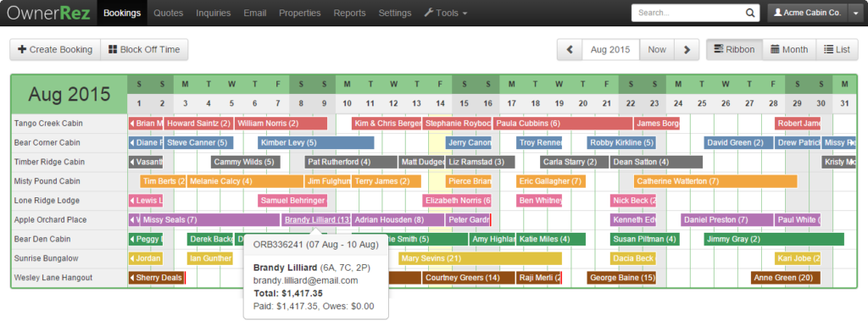Open Catherine Watterton (7) booking
The height and width of the screenshot is (326, 868).
[x=715, y=181]
